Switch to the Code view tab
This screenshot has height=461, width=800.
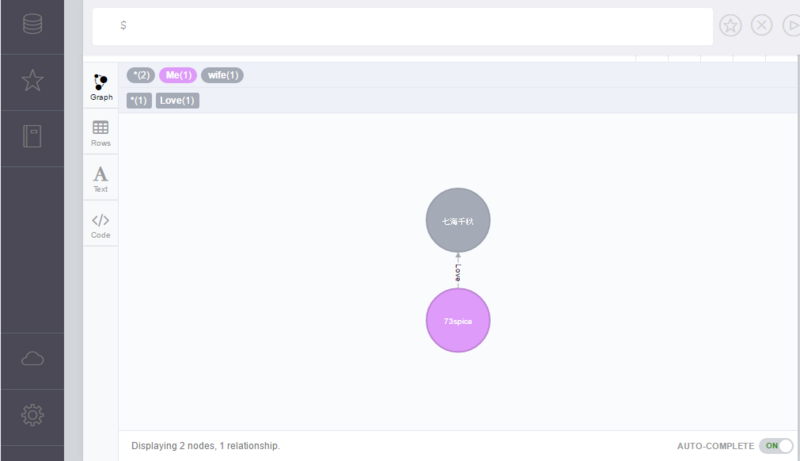pyautogui.click(x=101, y=225)
